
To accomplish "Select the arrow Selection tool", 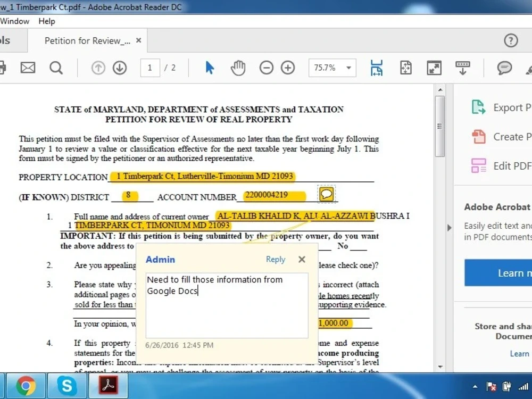I will coord(210,68).
